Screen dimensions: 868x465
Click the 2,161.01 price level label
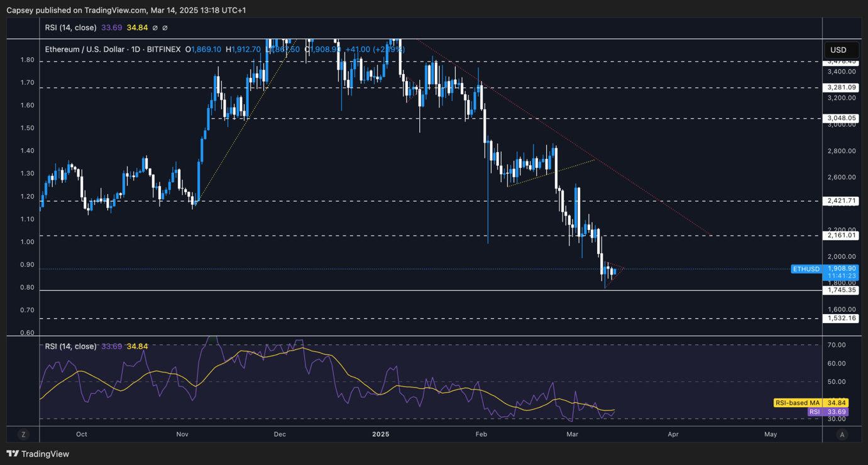pyautogui.click(x=842, y=236)
